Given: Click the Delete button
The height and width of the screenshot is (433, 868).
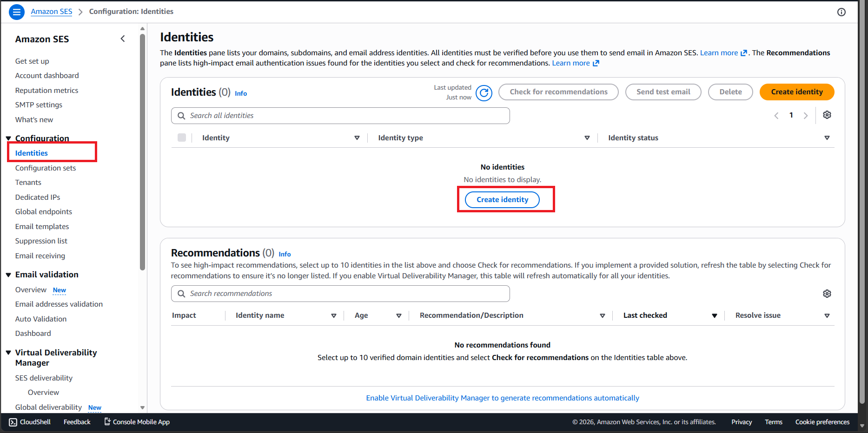Looking at the screenshot, I should pos(731,92).
